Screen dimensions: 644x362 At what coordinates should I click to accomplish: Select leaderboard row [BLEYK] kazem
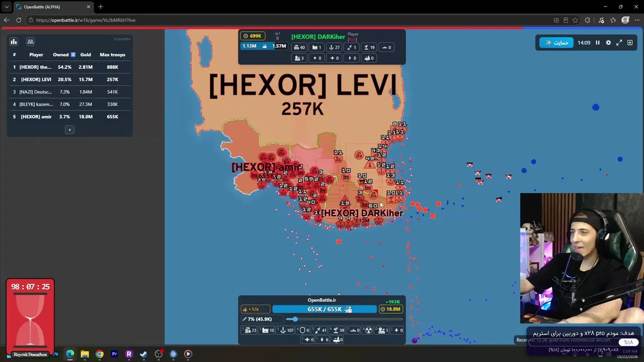(x=69, y=104)
